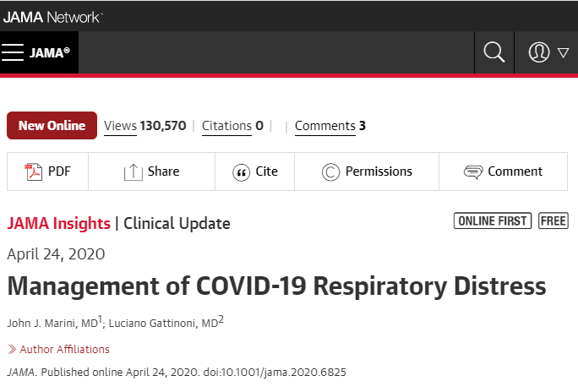Click the magnifying glass search icon
The image size is (578, 392).
point(494,52)
